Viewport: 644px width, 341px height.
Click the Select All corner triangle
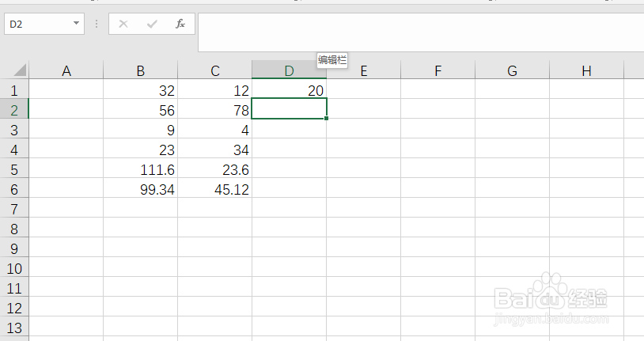click(x=19, y=70)
